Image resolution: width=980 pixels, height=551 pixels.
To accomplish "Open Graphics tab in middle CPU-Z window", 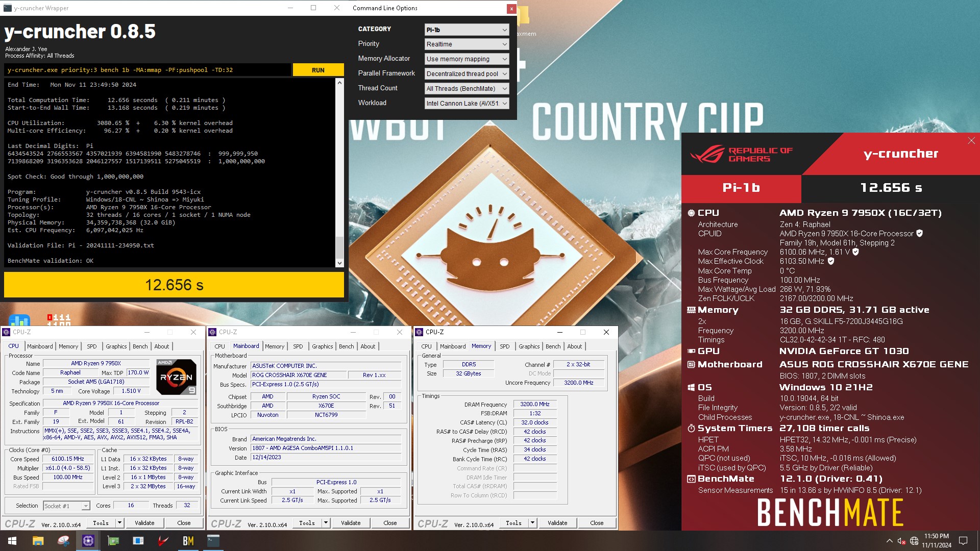I will tap(323, 346).
